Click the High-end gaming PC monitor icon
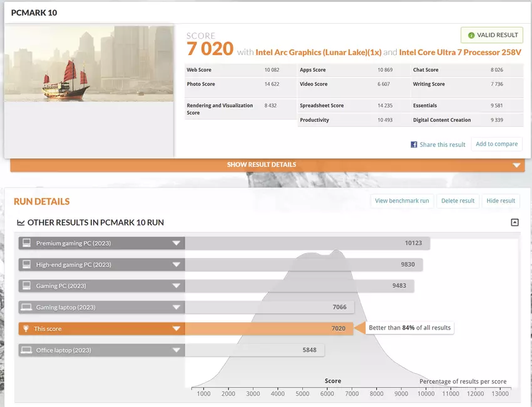This screenshot has width=532, height=407. (x=26, y=264)
